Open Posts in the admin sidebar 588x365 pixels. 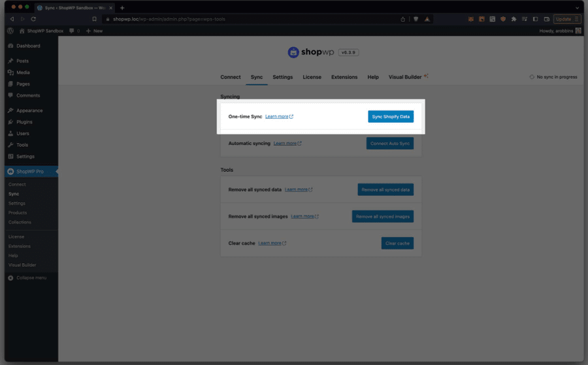(x=22, y=61)
